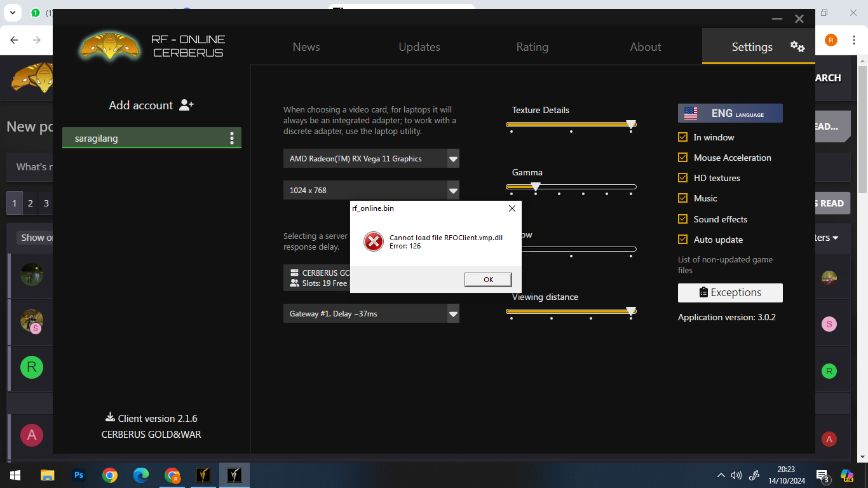
Task: Go to forum page 1
Action: coord(14,203)
